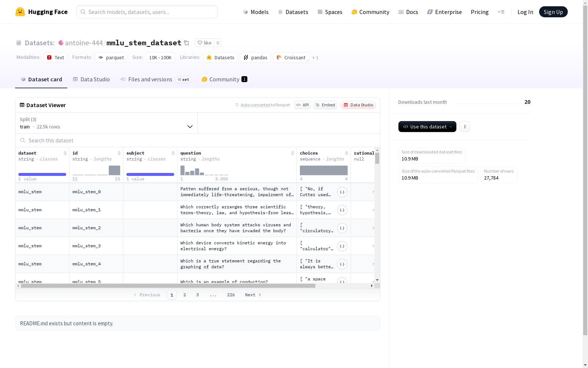Viewport: 588px width, 368px height.
Task: Open the antoine-444 profile link
Action: point(84,43)
